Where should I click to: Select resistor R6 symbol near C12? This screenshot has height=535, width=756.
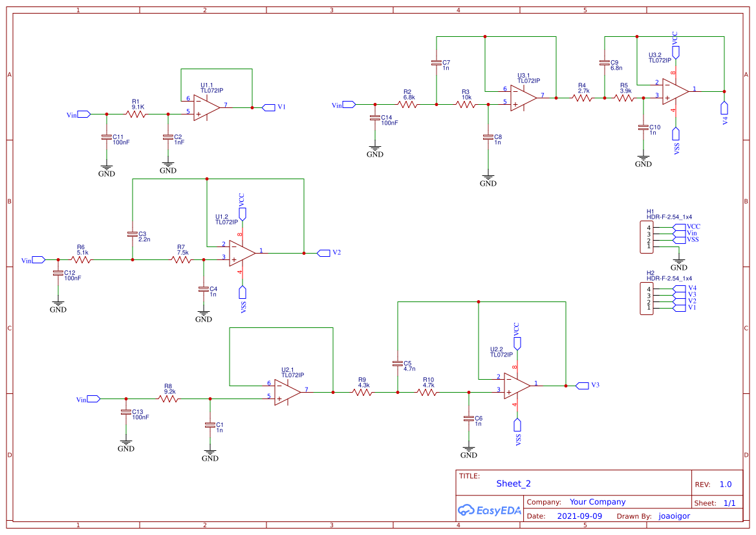(x=81, y=259)
